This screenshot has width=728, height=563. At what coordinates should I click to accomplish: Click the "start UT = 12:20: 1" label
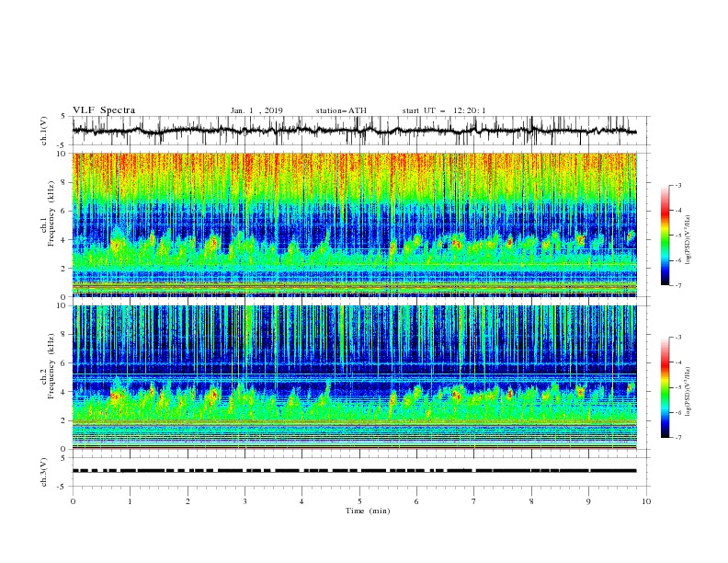pos(444,110)
